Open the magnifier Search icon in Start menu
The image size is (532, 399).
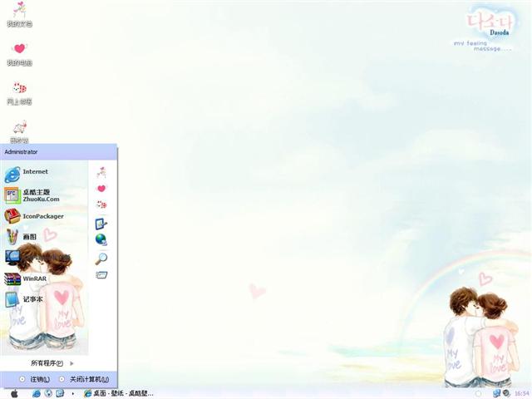coord(101,259)
